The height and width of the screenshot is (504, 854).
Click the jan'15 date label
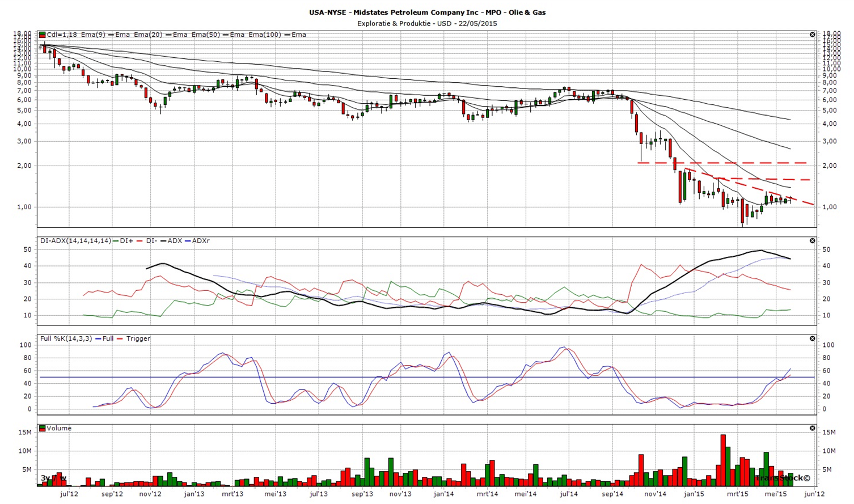tap(694, 494)
